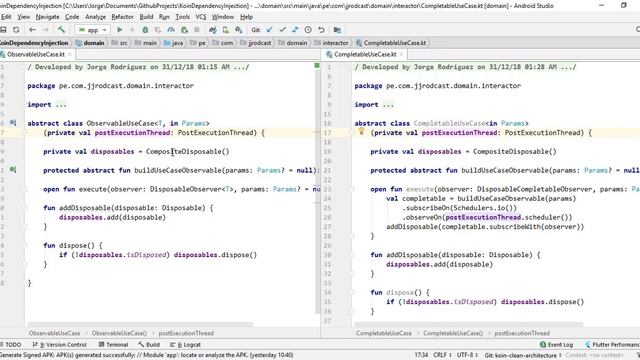
Task: Select the CompletableUseCase.kt editor tab
Action: click(365, 54)
